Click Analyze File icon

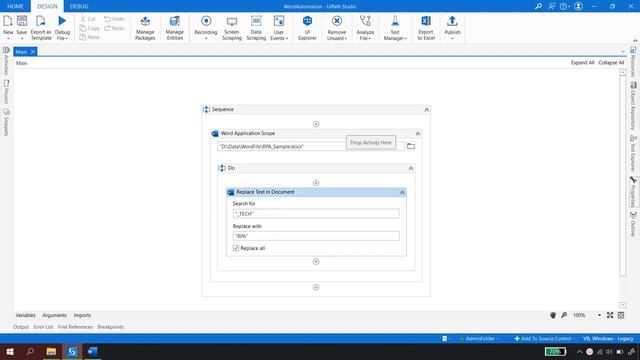tap(365, 21)
